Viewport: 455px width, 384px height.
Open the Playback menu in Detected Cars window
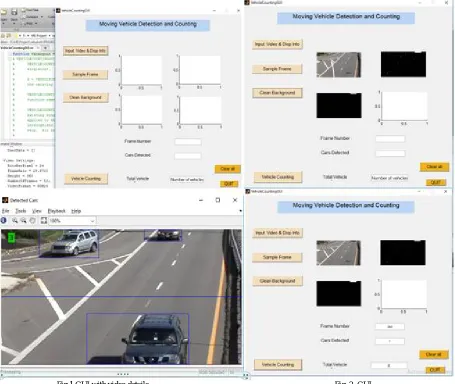coord(57,211)
